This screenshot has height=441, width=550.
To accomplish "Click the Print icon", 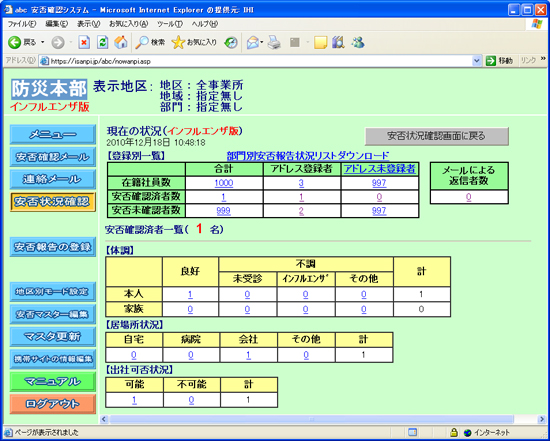I will tap(274, 42).
